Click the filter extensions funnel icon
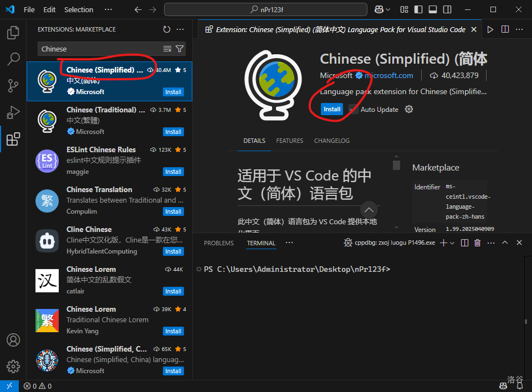Image resolution: width=532 pixels, height=392 pixels. [180, 49]
